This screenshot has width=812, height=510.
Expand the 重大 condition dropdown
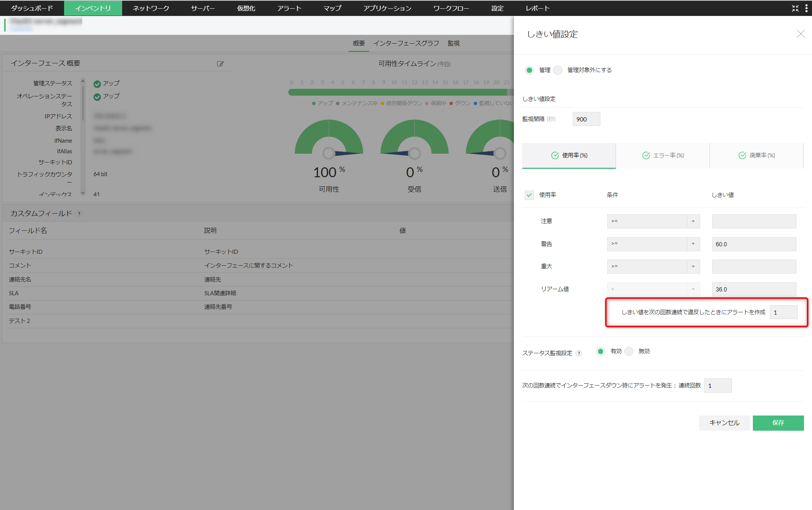click(653, 266)
